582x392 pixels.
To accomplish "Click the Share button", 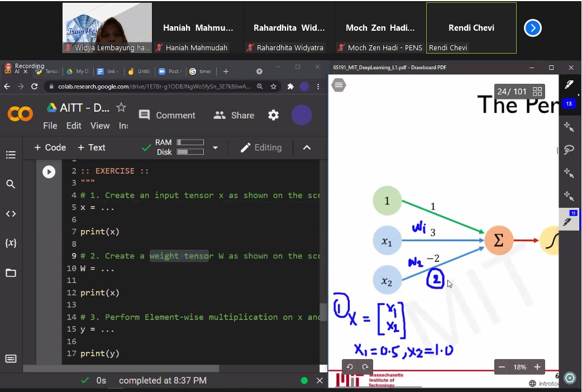I will click(x=234, y=116).
